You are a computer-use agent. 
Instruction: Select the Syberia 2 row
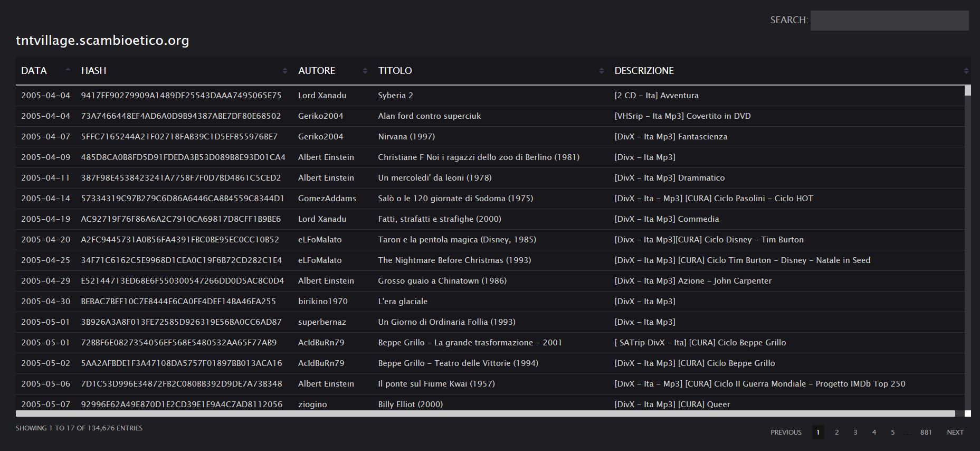[x=395, y=96]
